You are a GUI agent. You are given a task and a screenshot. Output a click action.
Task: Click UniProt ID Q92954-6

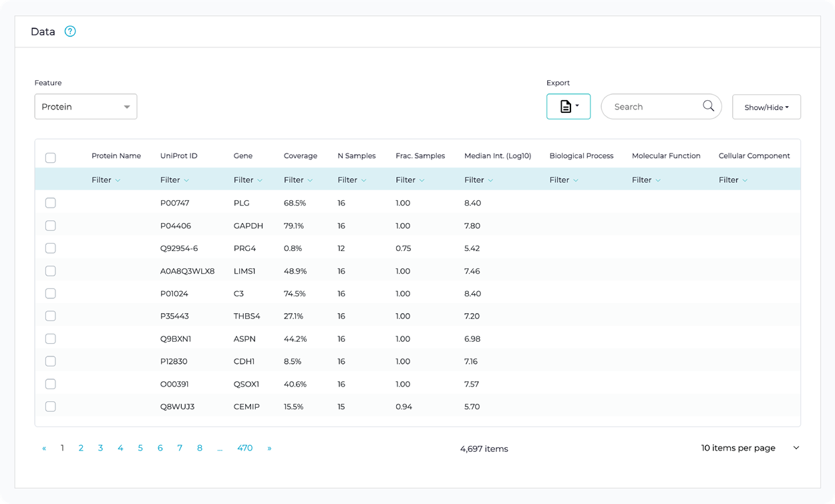179,248
